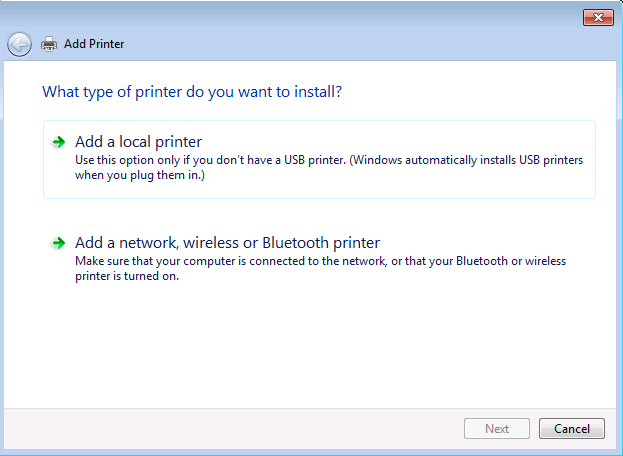Click the Next button
The image size is (623, 456).
[497, 429]
